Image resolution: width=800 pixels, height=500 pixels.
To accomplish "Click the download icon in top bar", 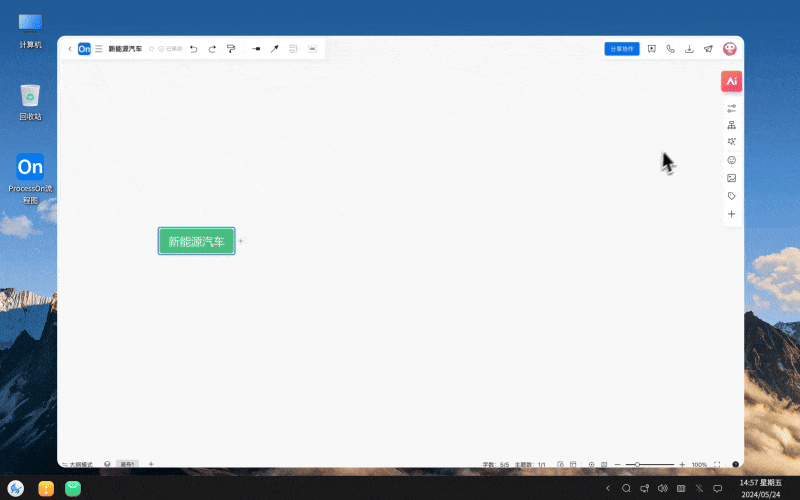I will (689, 48).
